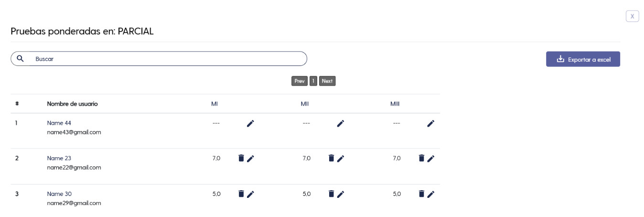Go to the Next page

[x=327, y=81]
